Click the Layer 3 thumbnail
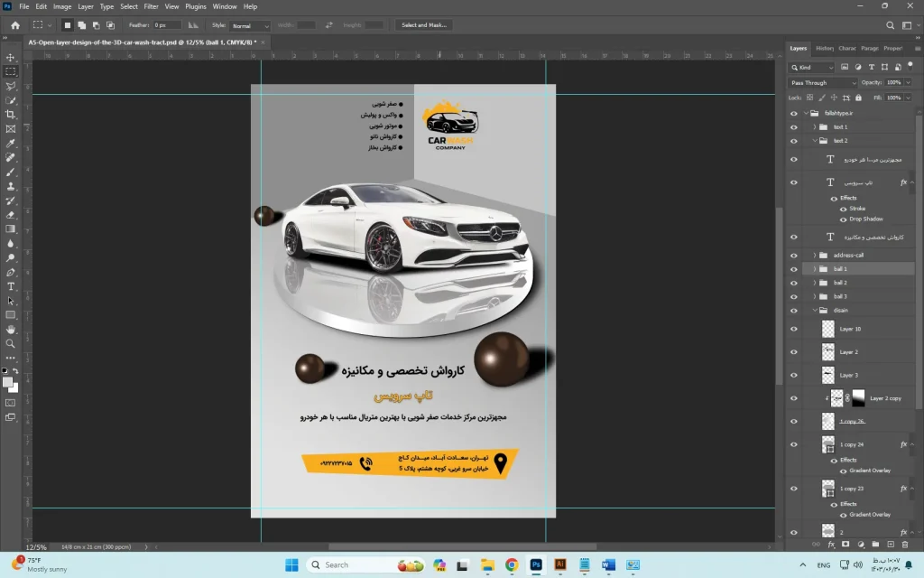Screen dimensions: 924x578 pos(828,375)
